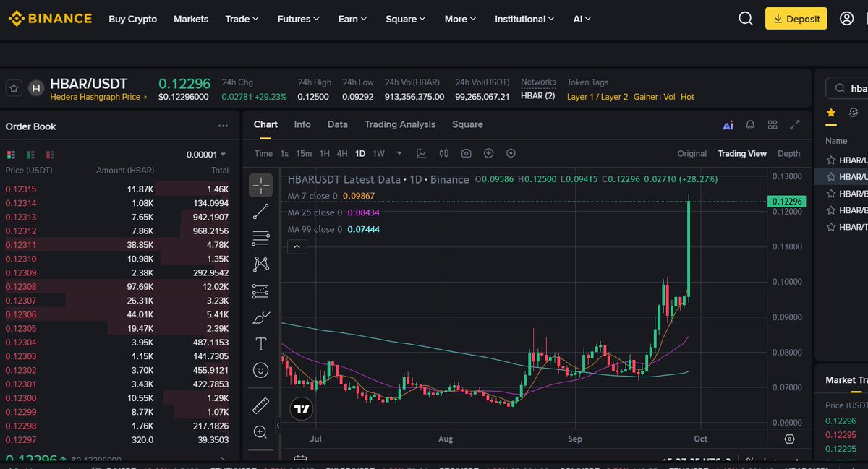Expand the Futures menu

(299, 19)
